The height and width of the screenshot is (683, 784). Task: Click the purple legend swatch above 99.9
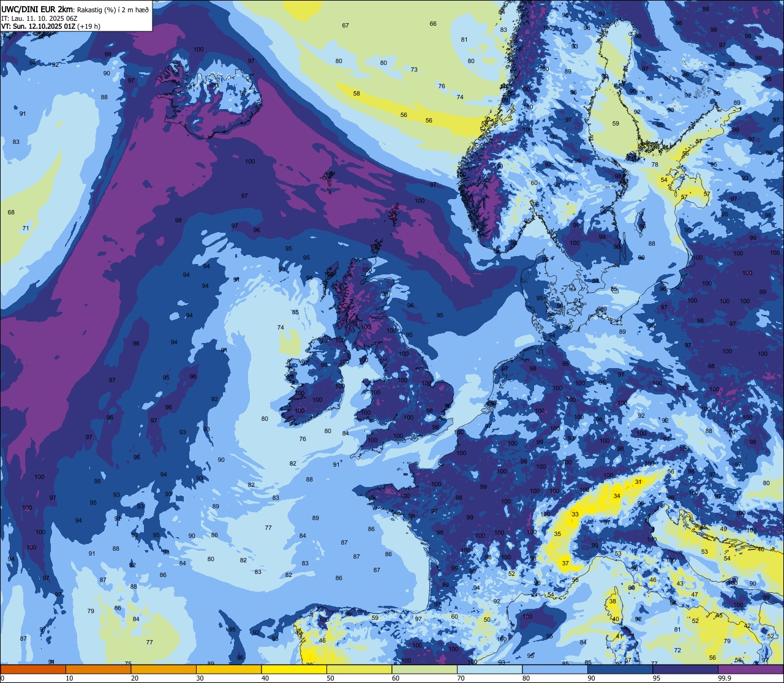pyautogui.click(x=751, y=669)
